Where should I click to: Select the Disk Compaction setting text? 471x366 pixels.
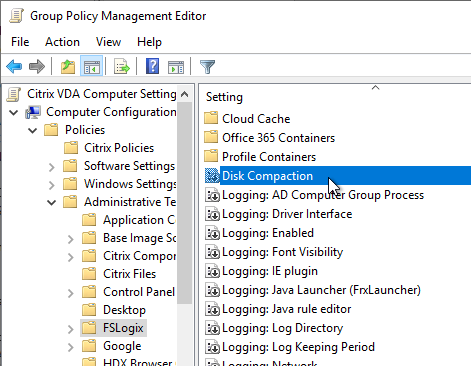(267, 175)
